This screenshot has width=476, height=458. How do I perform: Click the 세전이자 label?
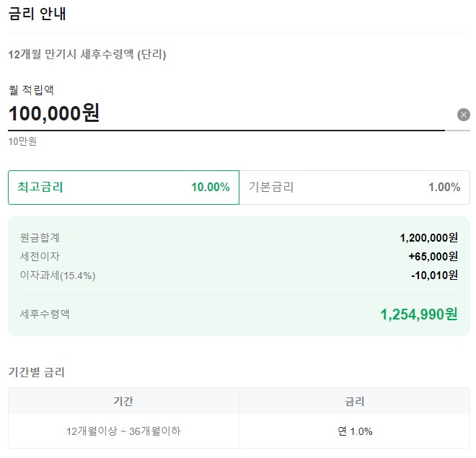coord(40,257)
